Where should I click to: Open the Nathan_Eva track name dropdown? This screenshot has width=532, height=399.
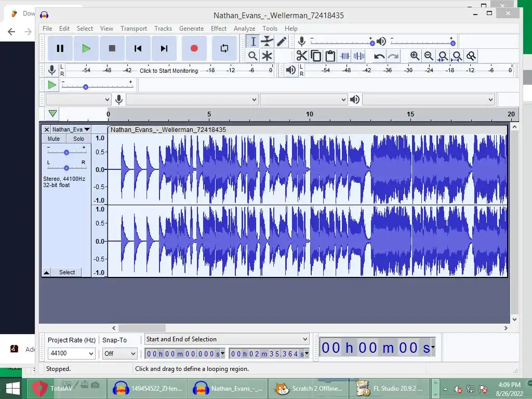tap(71, 129)
